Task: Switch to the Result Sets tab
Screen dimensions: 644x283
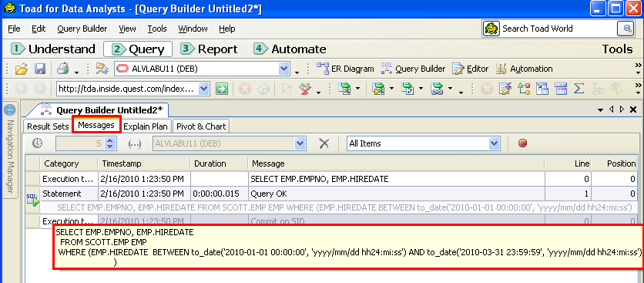Action: [x=48, y=126]
